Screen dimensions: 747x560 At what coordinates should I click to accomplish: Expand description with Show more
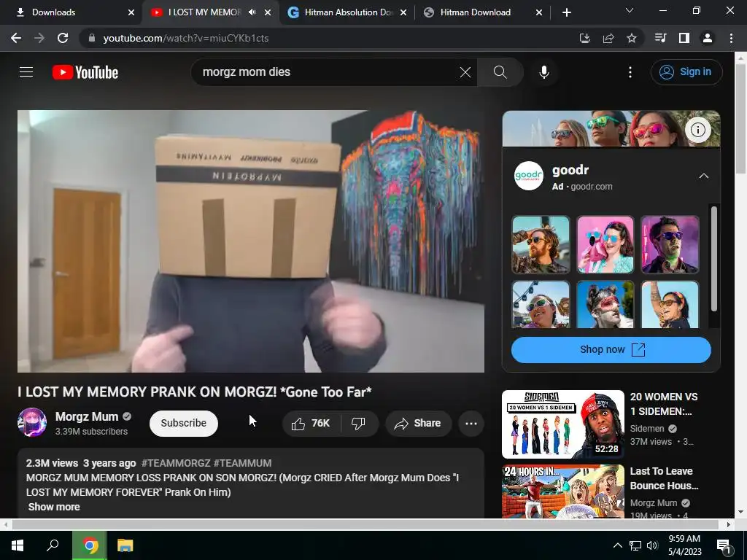click(x=54, y=507)
